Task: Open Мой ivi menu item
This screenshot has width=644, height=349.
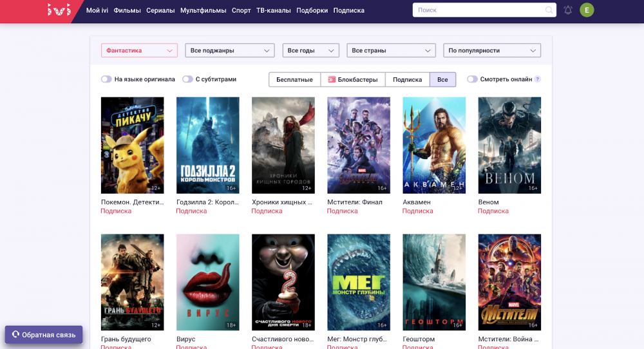Action: pyautogui.click(x=97, y=10)
